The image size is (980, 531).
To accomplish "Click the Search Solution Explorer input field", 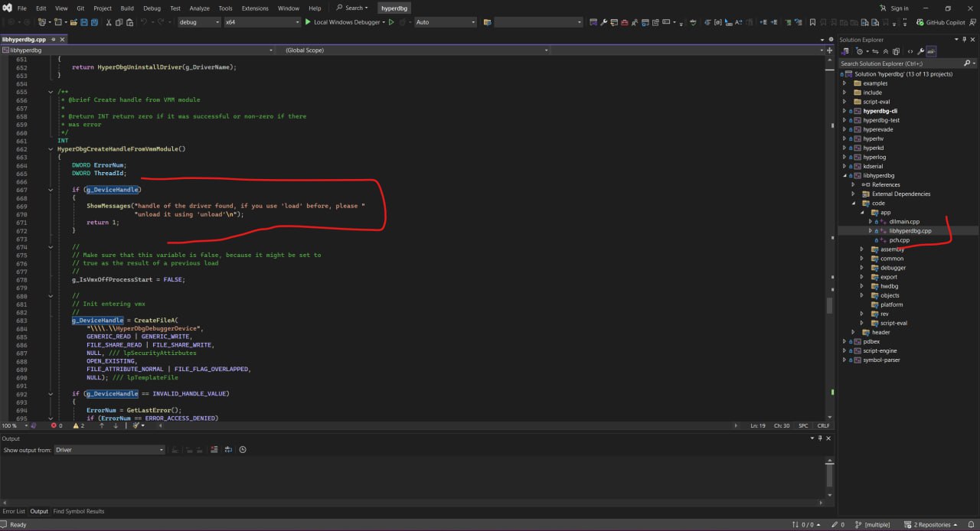I will pos(900,64).
